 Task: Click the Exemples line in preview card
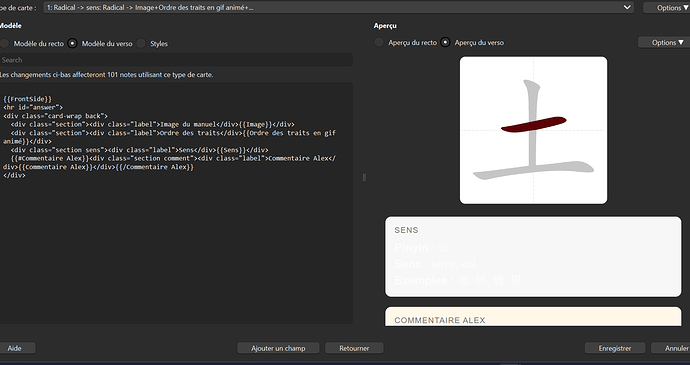pos(458,280)
